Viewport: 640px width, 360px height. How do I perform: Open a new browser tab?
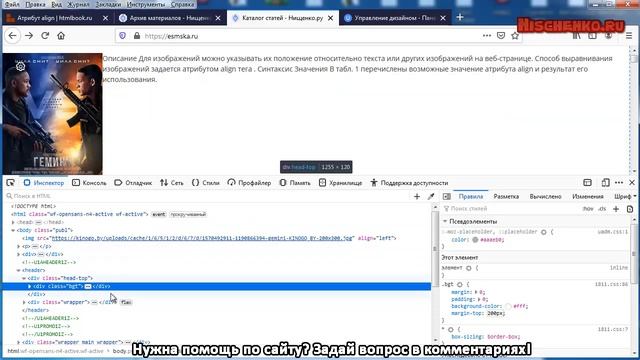(x=460, y=18)
